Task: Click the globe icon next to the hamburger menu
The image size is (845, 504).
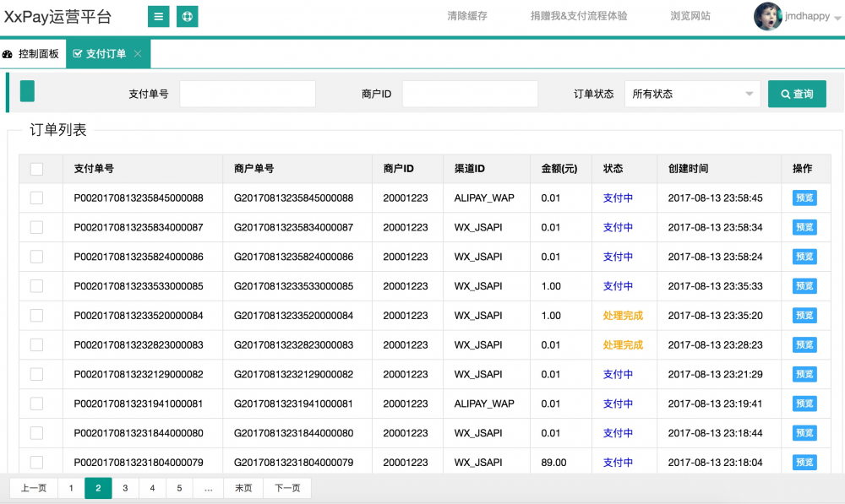Action: (x=186, y=16)
